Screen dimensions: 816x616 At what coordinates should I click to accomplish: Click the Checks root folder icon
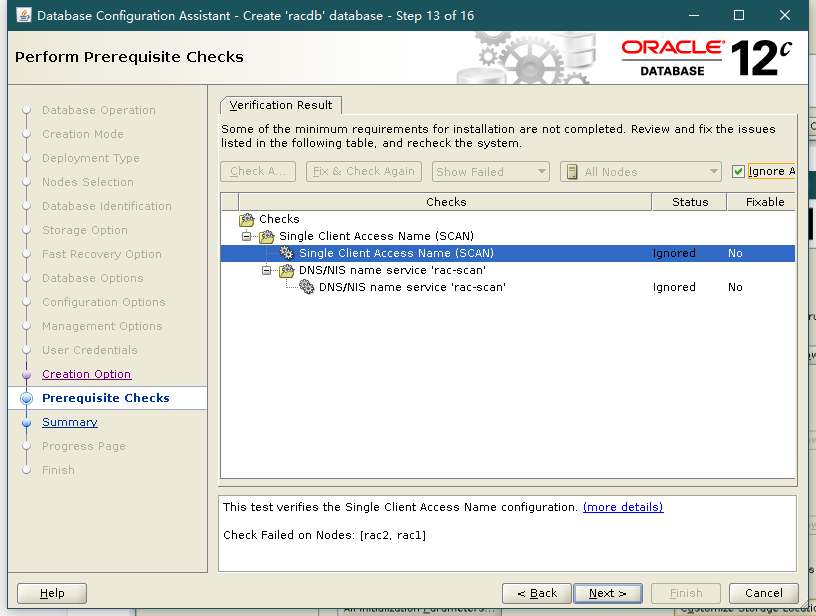pyautogui.click(x=247, y=220)
